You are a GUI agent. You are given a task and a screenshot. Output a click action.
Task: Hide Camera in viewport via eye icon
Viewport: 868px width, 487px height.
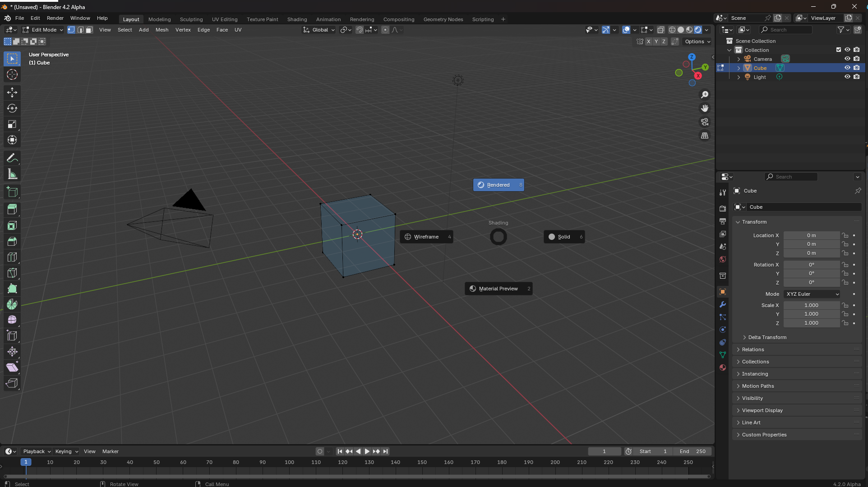(847, 59)
